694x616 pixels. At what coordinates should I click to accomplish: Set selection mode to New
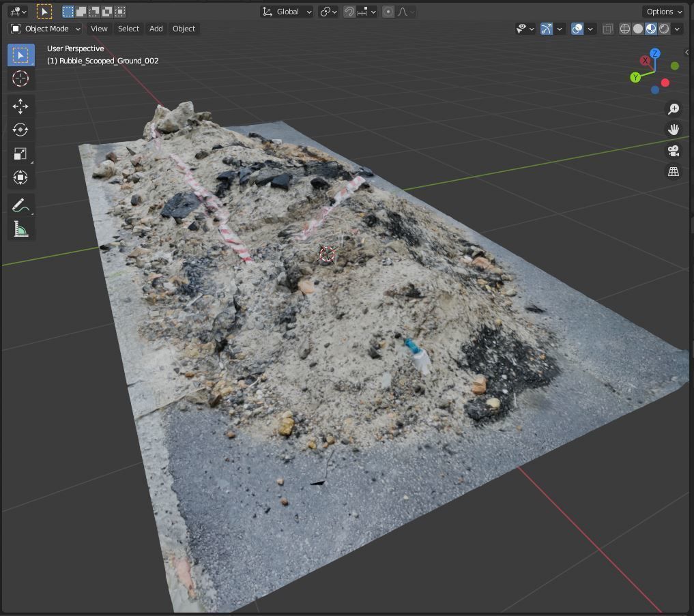coord(68,12)
